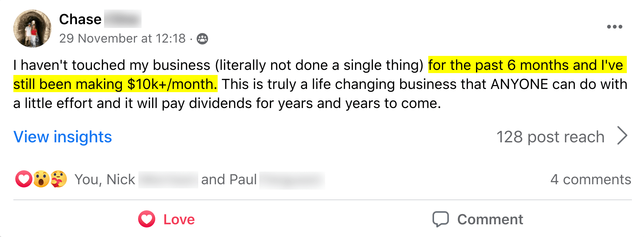Screen dimensions: 644x237
Task: Expand post reach details chevron
Action: pos(622,136)
